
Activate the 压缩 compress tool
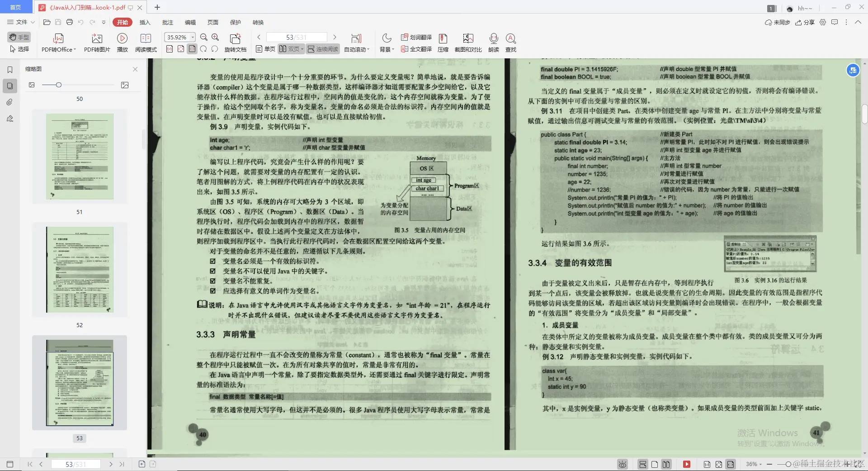(442, 42)
